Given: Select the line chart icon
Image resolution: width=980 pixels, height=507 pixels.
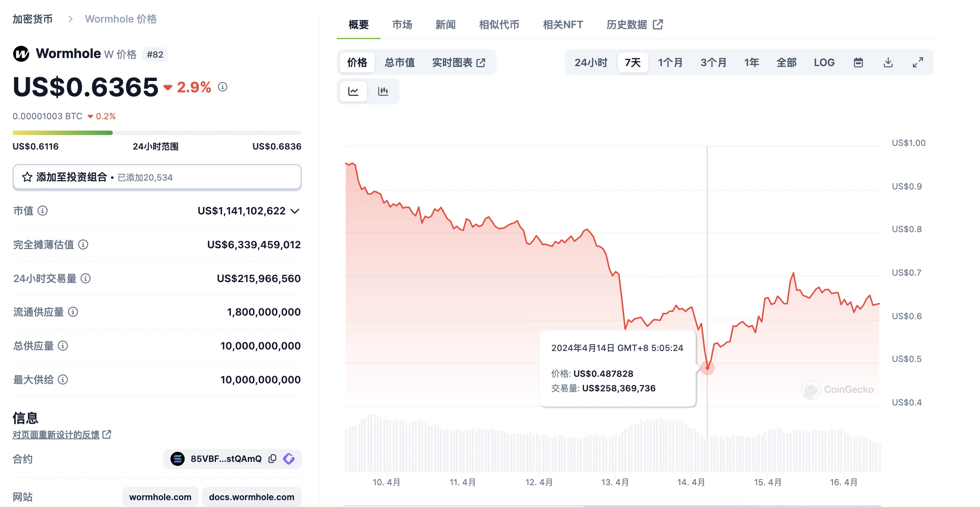Looking at the screenshot, I should 353,91.
